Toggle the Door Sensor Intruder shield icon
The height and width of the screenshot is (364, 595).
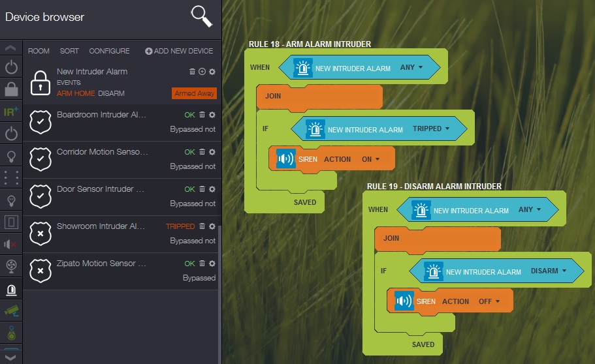tap(40, 196)
